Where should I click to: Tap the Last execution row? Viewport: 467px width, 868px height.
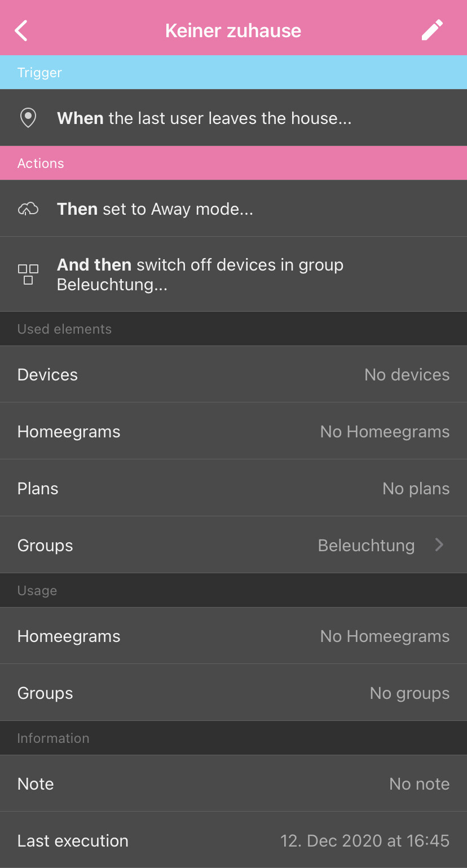point(233,840)
